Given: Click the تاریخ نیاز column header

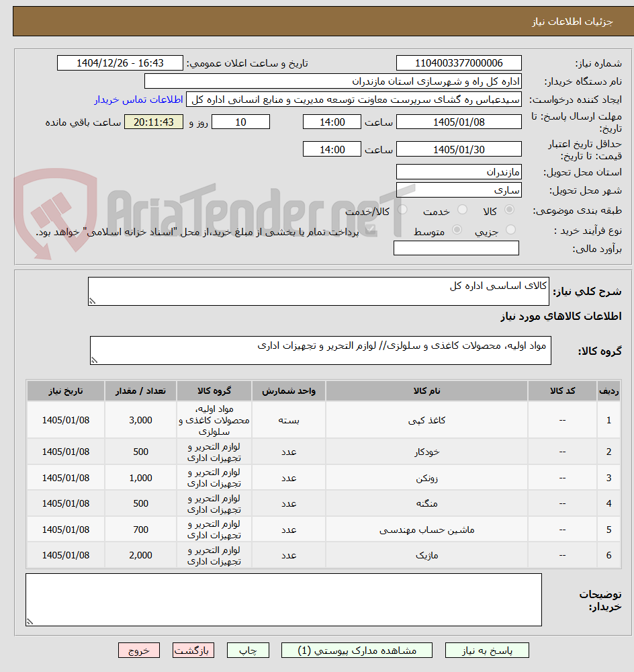Looking at the screenshot, I should click(66, 391).
